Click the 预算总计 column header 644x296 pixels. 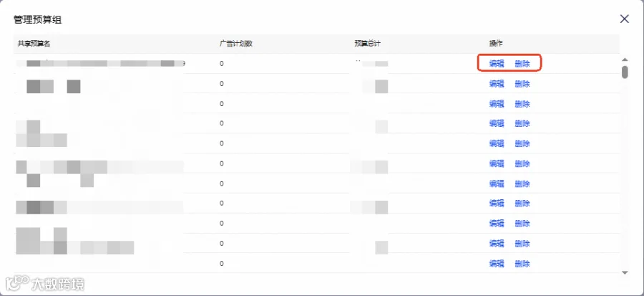pos(368,44)
